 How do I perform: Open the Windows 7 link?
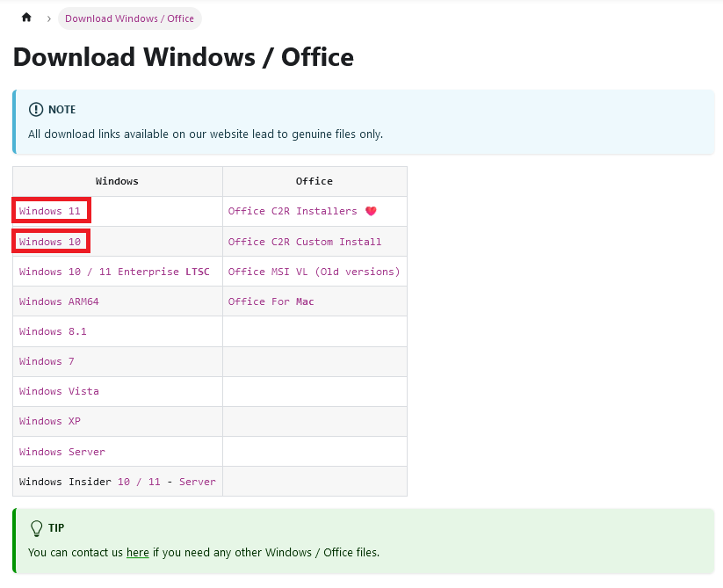pos(47,361)
